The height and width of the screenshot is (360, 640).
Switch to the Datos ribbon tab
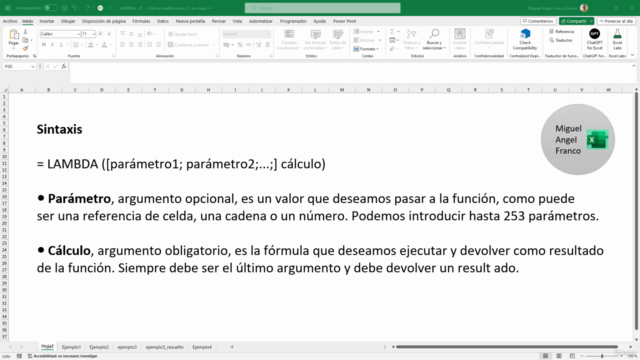(162, 21)
